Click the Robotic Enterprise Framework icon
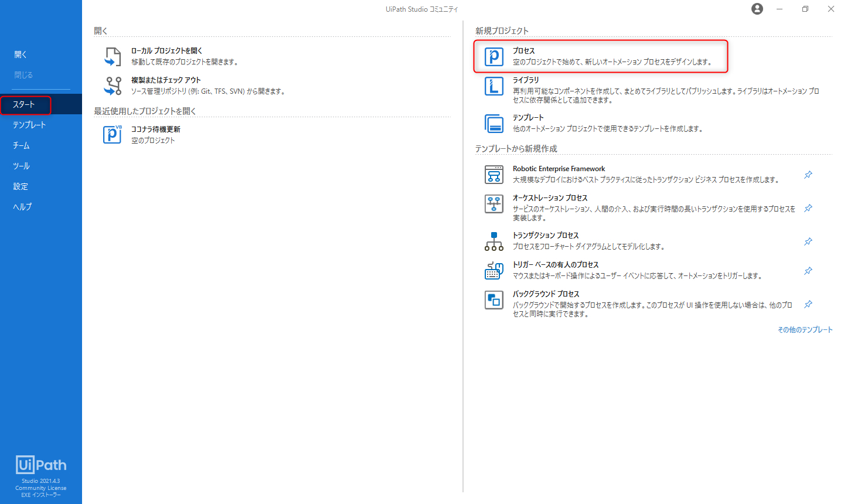Screen dimensions: 844x504 coord(494,174)
